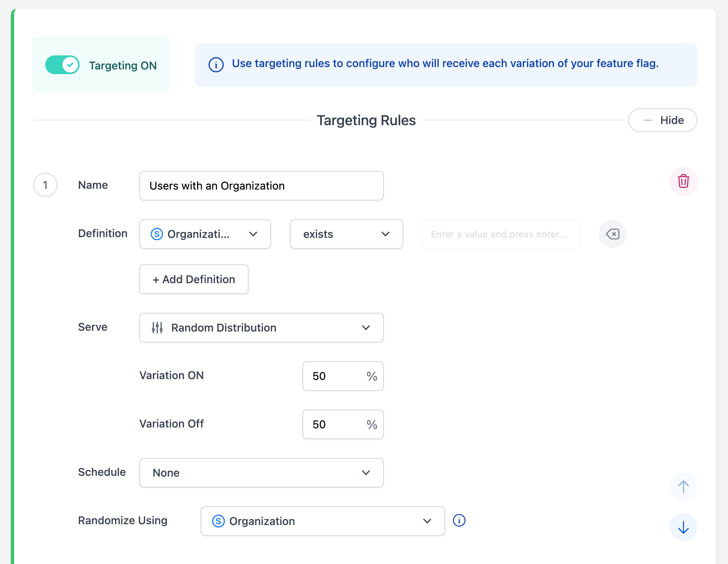Add a new definition to the rule

[194, 279]
